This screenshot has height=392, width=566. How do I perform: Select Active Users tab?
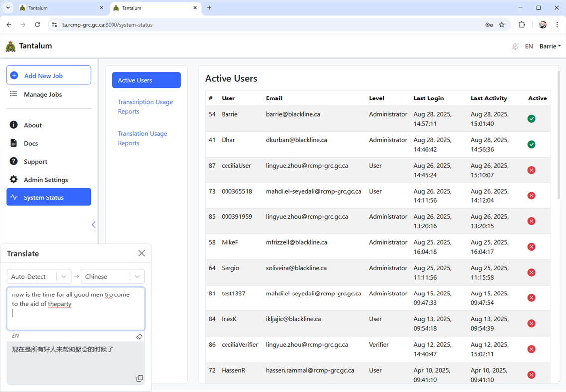pyautogui.click(x=146, y=80)
